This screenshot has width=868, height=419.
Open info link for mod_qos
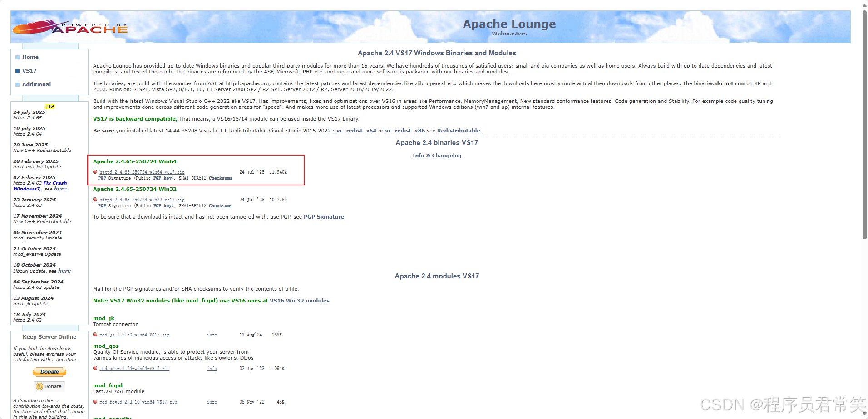coord(212,369)
